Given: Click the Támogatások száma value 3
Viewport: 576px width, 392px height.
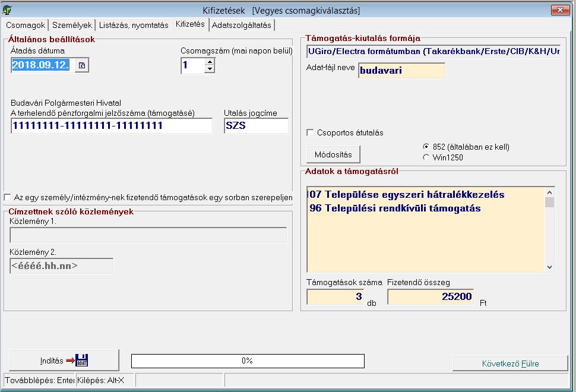Looking at the screenshot, I should pyautogui.click(x=335, y=296).
